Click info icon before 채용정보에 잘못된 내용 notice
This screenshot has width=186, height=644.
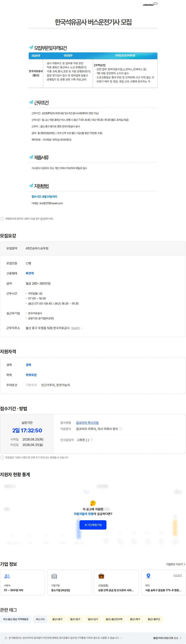(x=2, y=219)
